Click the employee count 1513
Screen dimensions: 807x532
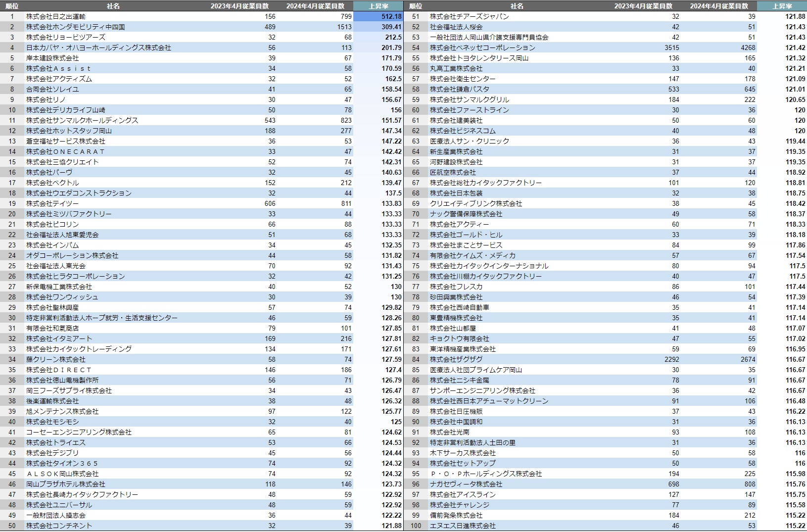click(344, 27)
